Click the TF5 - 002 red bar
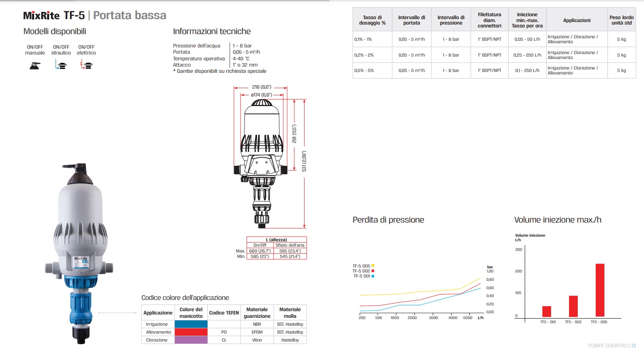644x359 pixels. coord(573,307)
